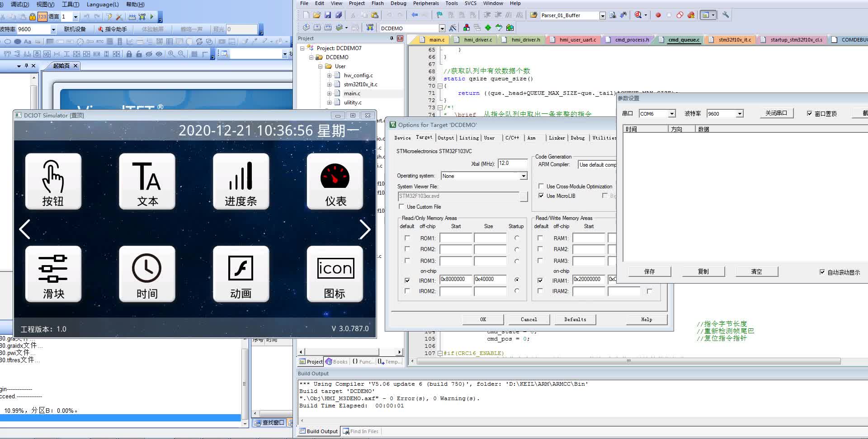Toggle Use Custom File checkbox
868x439 pixels.
(x=401, y=206)
